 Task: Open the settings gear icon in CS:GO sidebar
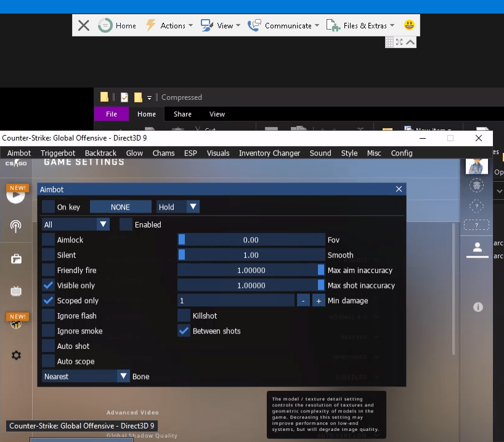click(x=16, y=355)
